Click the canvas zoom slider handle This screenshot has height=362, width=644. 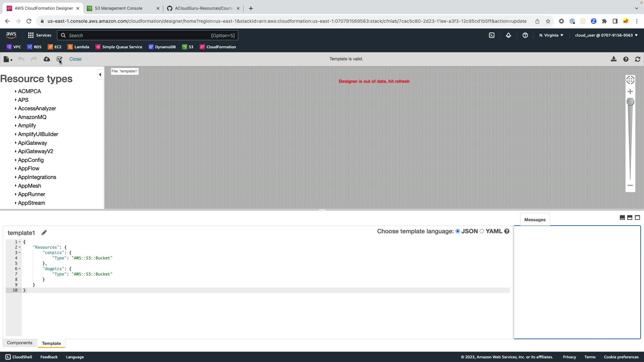(x=630, y=102)
